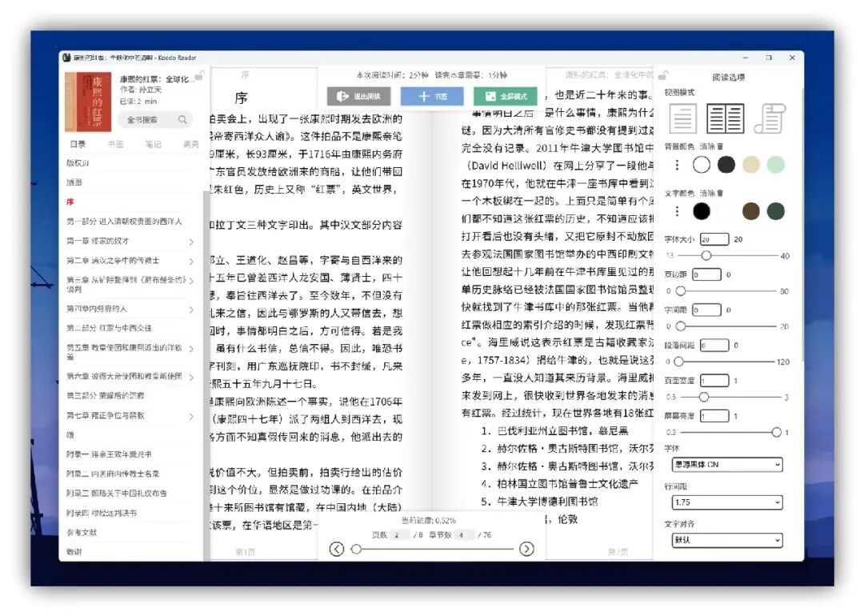This screenshot has width=864, height=616.
Task: Click the 页边距 margin input box
Action: [707, 274]
